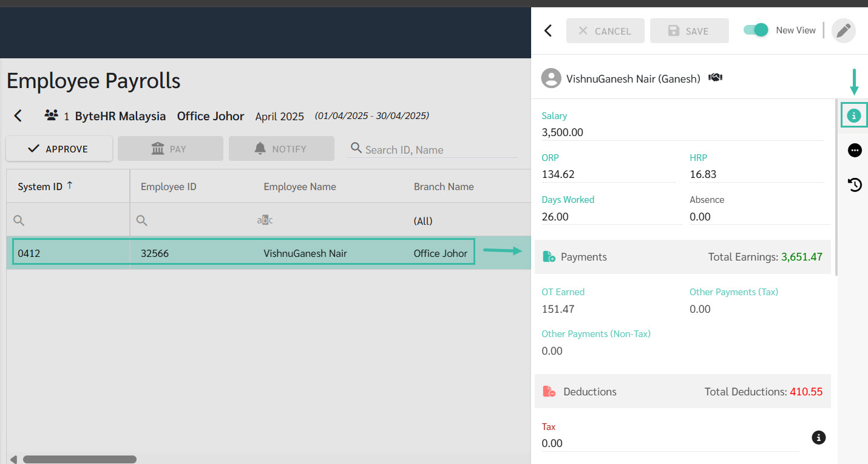Click the handshake icon beside employee name
The height and width of the screenshot is (464, 868).
[x=715, y=78]
